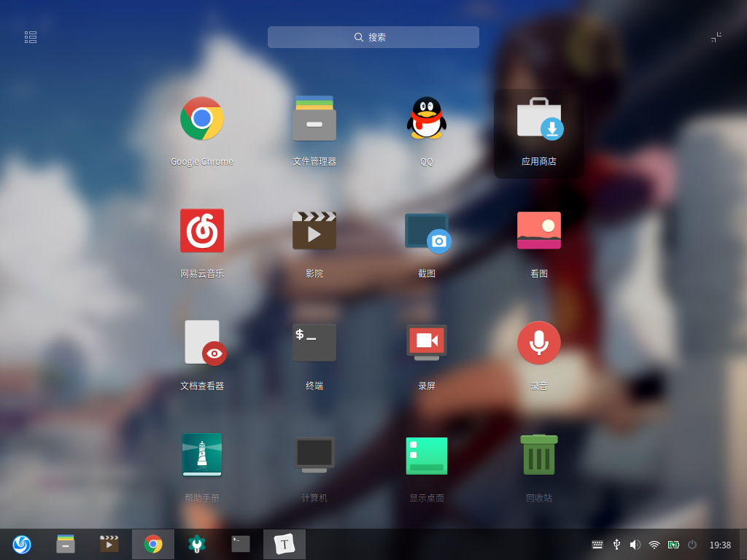
Task: Exit fullscreen launcher mode via top-right icon
Action: (716, 37)
